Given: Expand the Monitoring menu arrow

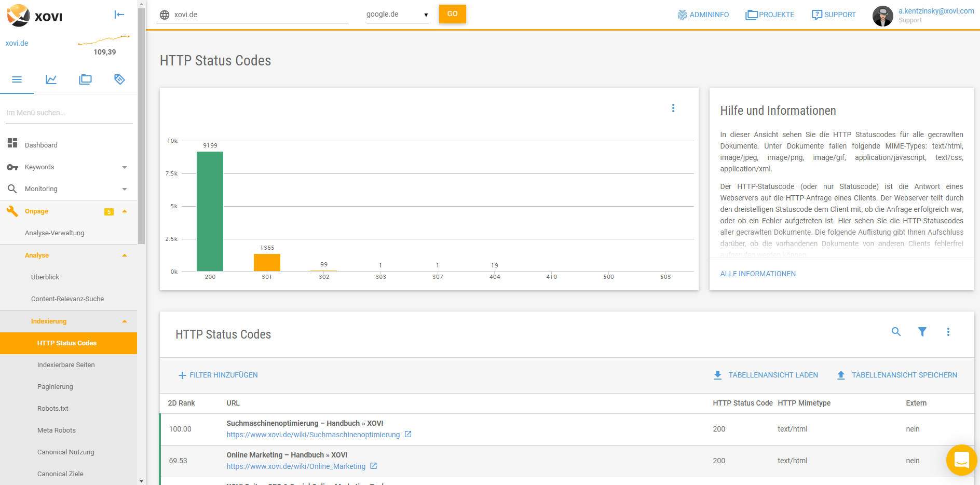Looking at the screenshot, I should (125, 189).
